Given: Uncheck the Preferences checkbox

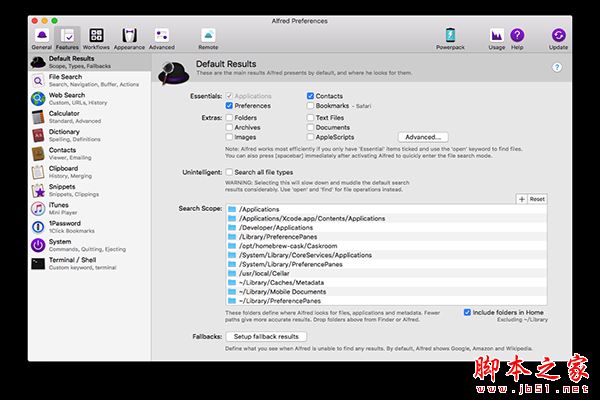Looking at the screenshot, I should [x=229, y=106].
